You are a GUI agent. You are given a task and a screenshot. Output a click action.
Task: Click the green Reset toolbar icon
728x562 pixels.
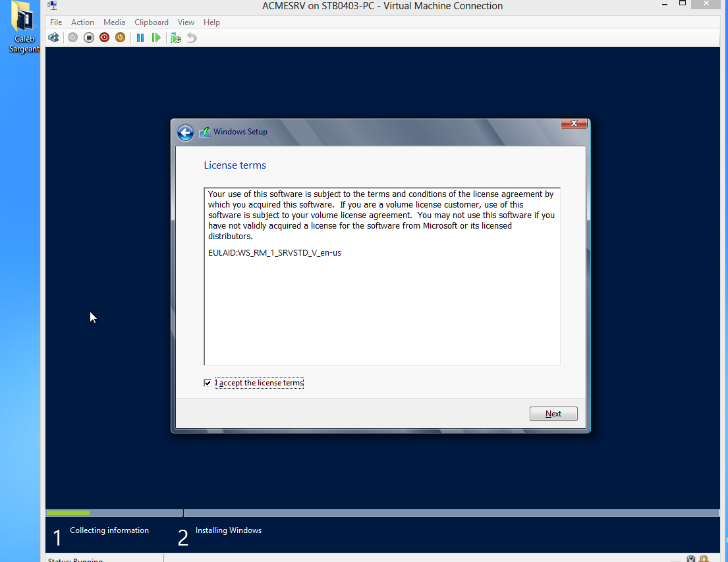[x=156, y=38]
